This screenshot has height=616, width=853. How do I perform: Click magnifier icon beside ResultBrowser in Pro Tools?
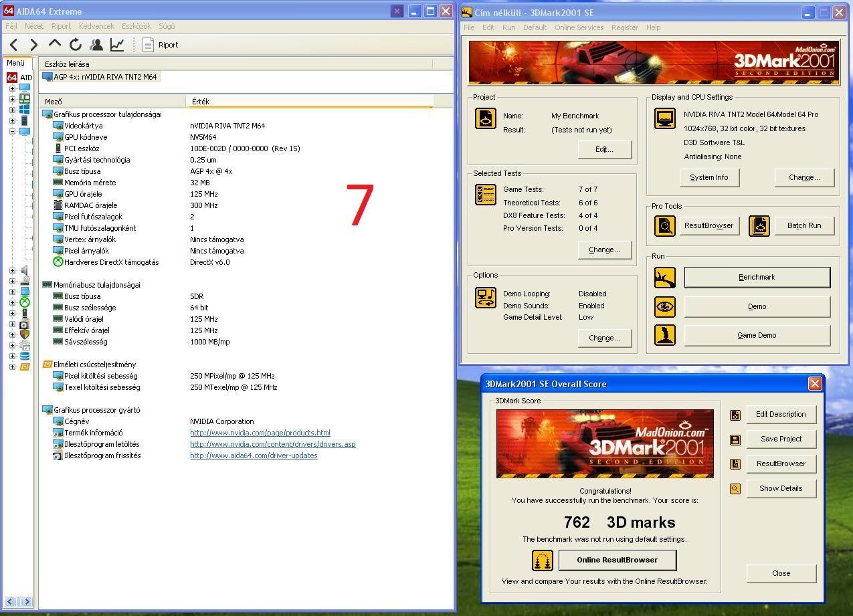click(x=664, y=226)
